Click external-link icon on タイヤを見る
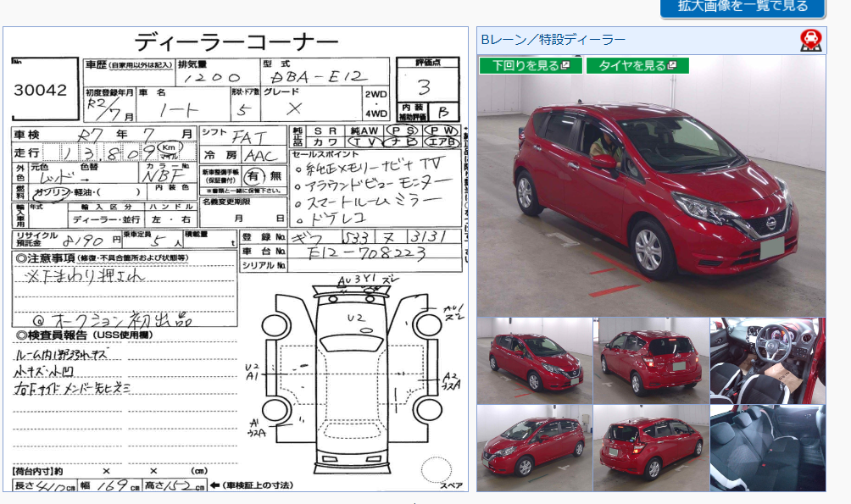This screenshot has height=504, width=851. click(672, 65)
